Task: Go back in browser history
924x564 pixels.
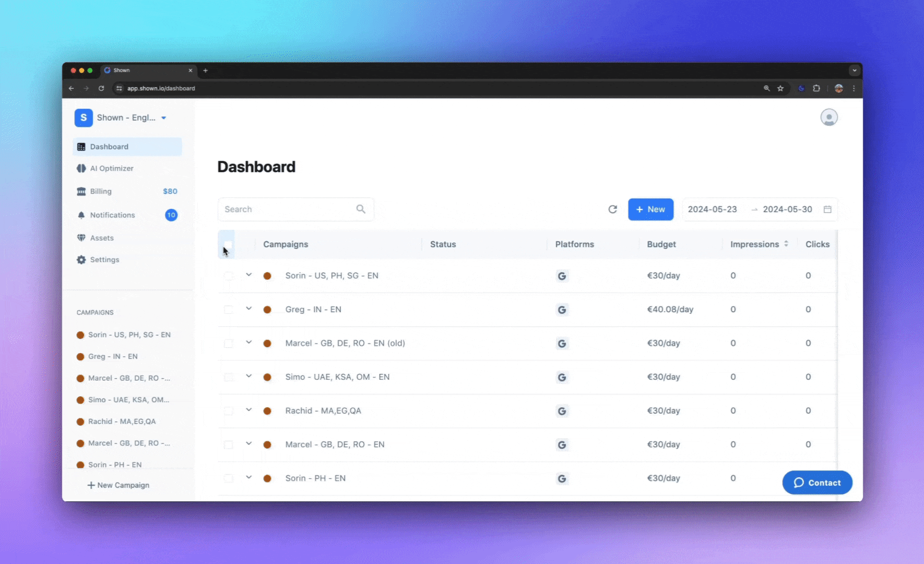Action: coord(72,88)
